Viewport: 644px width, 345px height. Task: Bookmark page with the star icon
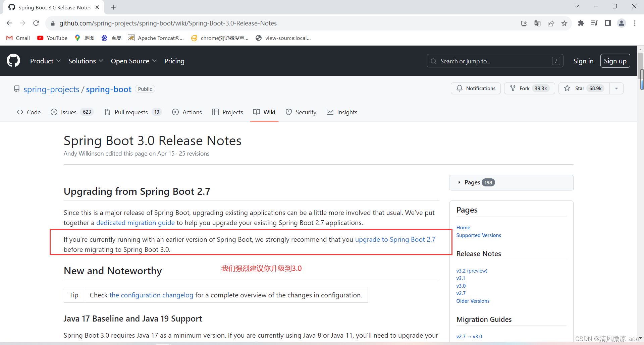point(564,23)
